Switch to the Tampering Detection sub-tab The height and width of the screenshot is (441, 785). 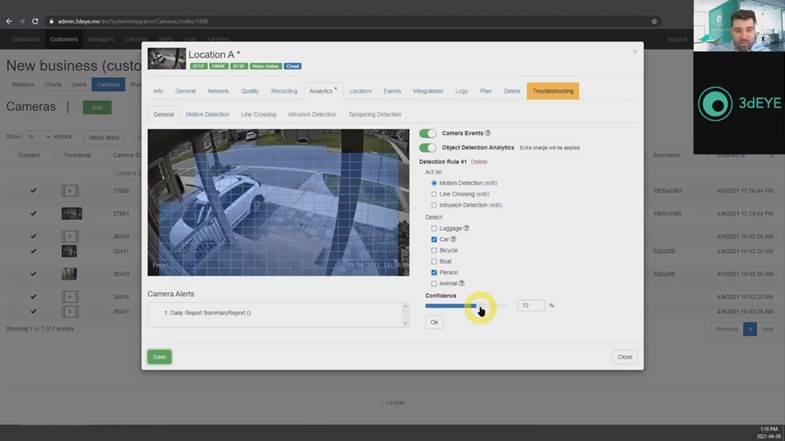click(x=374, y=115)
